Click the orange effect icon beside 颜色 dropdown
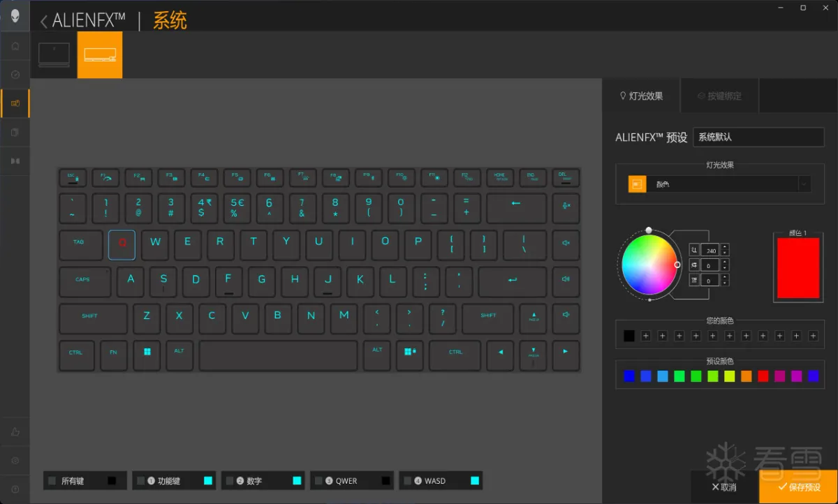Screen dimensions: 838x504 tap(637, 184)
